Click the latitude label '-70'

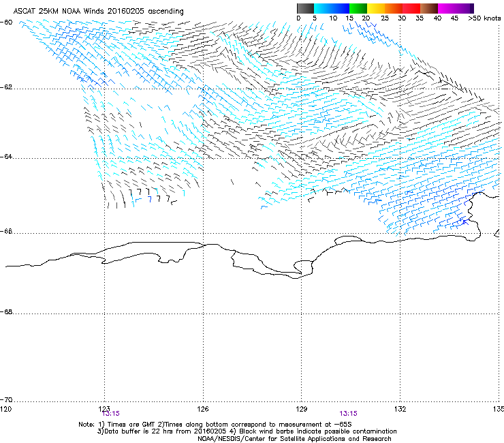tap(7, 400)
